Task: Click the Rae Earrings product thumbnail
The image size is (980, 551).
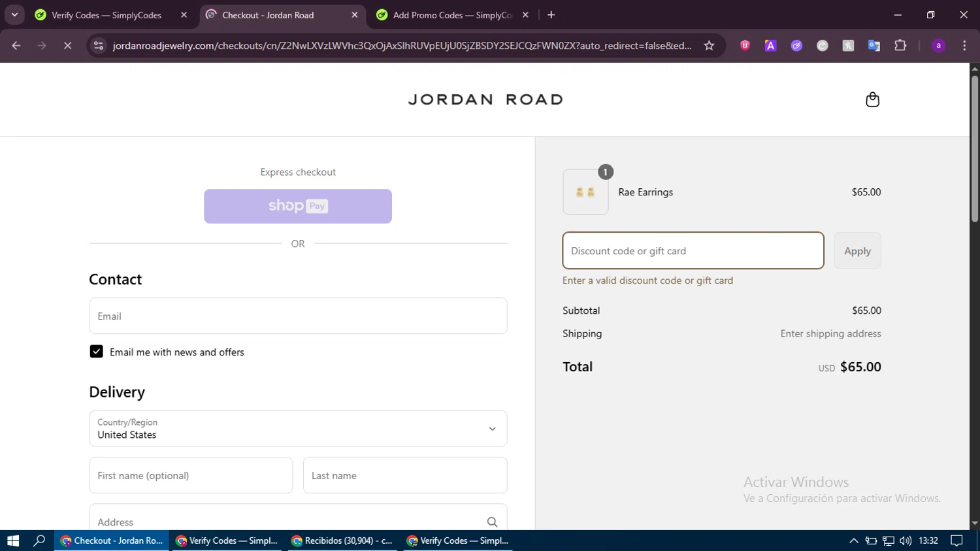Action: 585,192
